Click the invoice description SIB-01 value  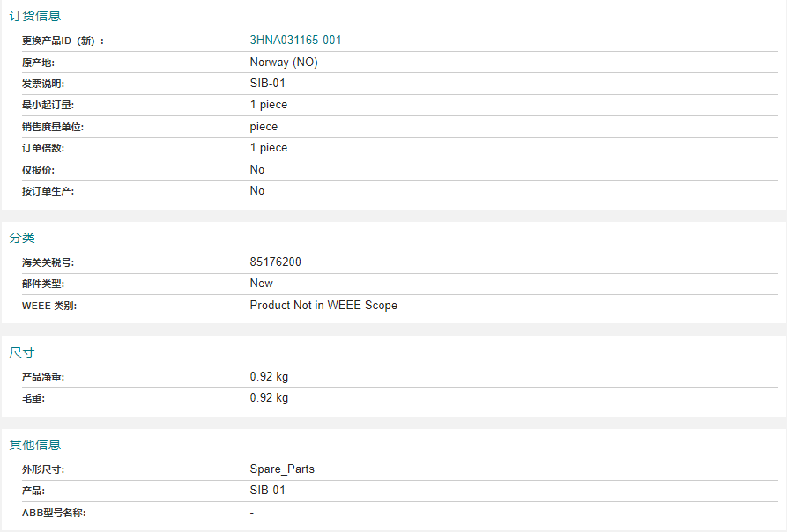(268, 83)
